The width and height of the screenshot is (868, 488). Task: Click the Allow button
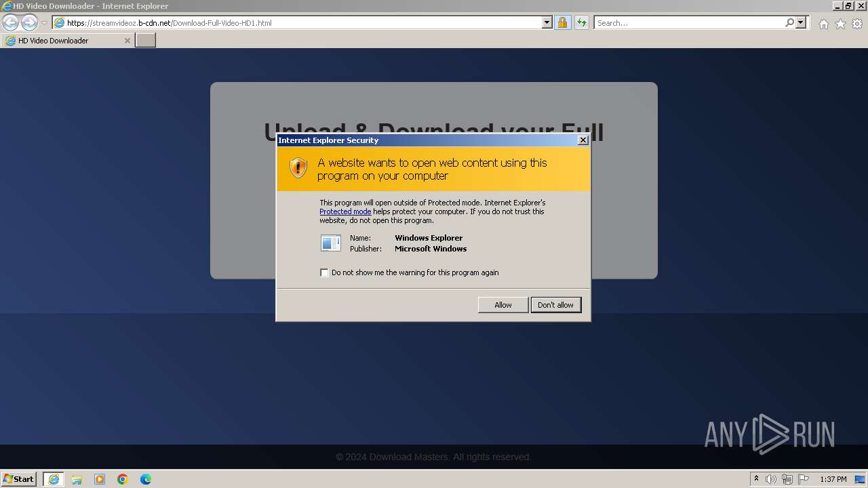tap(503, 305)
